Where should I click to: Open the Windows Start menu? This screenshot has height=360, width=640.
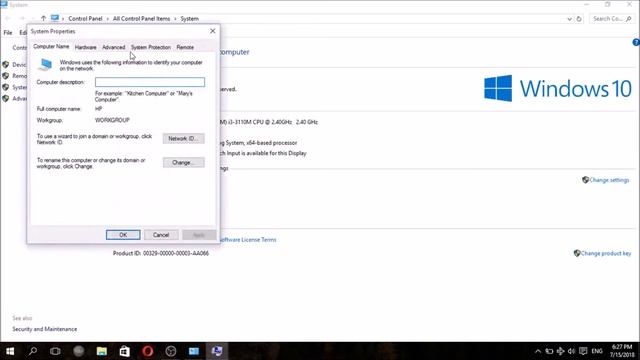click(10, 351)
